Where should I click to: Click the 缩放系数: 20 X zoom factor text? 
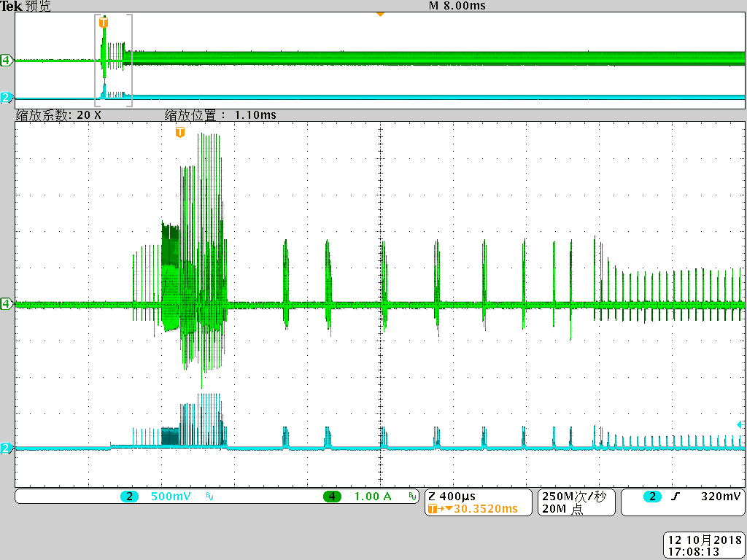[58, 115]
